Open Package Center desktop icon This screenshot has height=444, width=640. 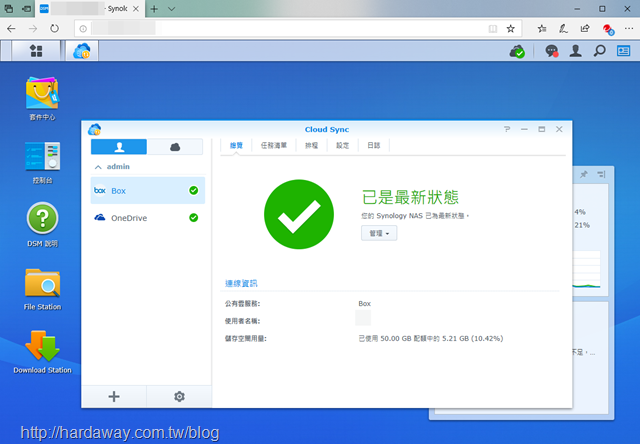click(x=42, y=99)
